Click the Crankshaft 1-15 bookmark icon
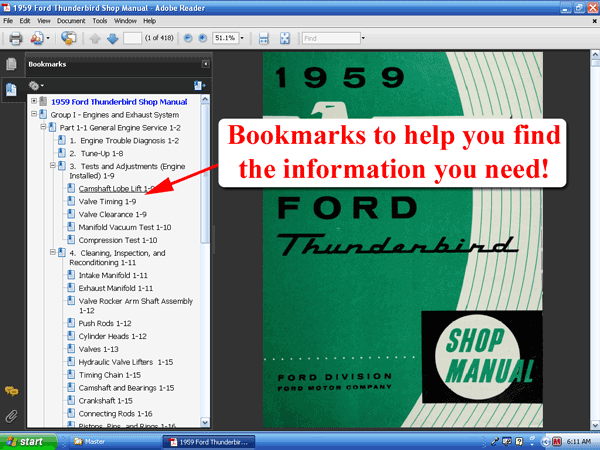 pyautogui.click(x=71, y=400)
